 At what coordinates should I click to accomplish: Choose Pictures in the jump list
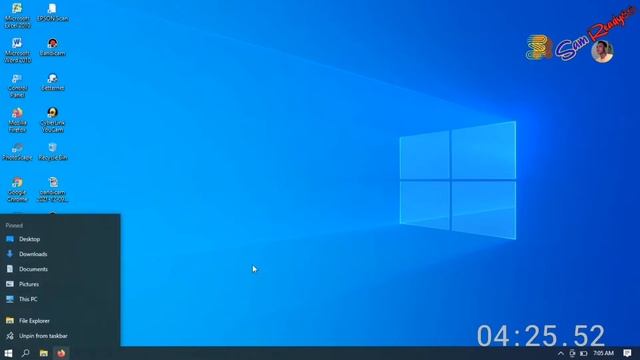click(x=60, y=284)
